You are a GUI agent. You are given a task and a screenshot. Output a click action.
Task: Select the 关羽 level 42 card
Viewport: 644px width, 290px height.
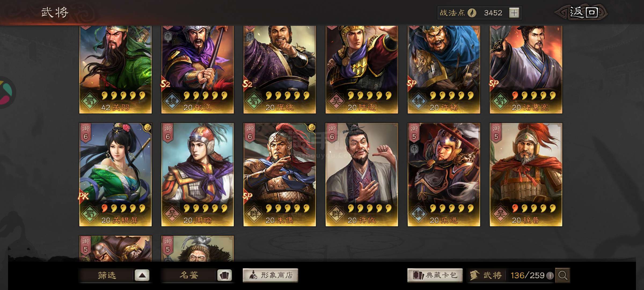tap(115, 70)
